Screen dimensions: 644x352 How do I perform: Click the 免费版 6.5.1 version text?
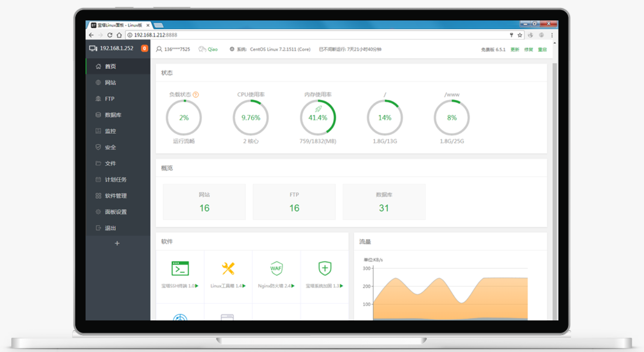point(493,50)
